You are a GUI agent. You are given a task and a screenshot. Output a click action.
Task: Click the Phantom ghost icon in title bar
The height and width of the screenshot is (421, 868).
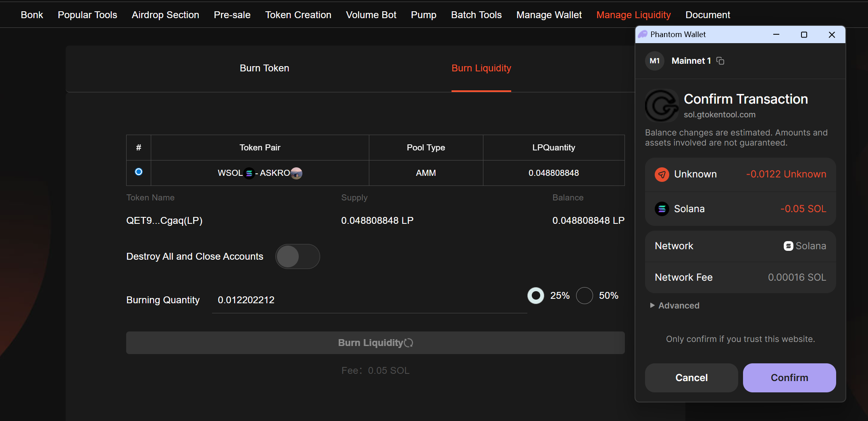[x=643, y=34]
